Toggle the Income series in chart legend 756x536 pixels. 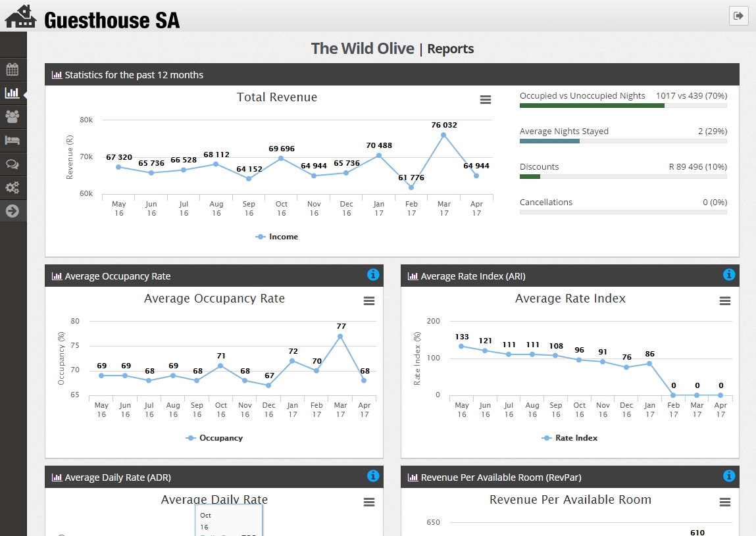277,237
